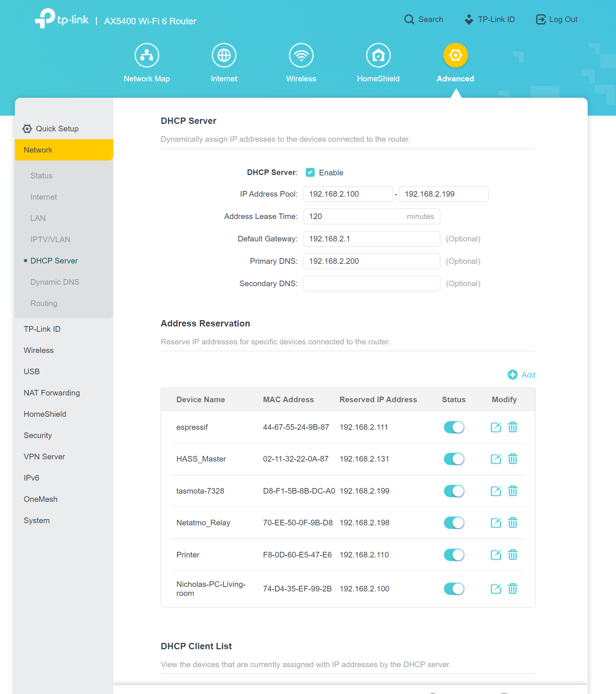Viewport: 616px width, 694px height.
Task: Toggle status switch for HASS_Master
Action: [454, 459]
